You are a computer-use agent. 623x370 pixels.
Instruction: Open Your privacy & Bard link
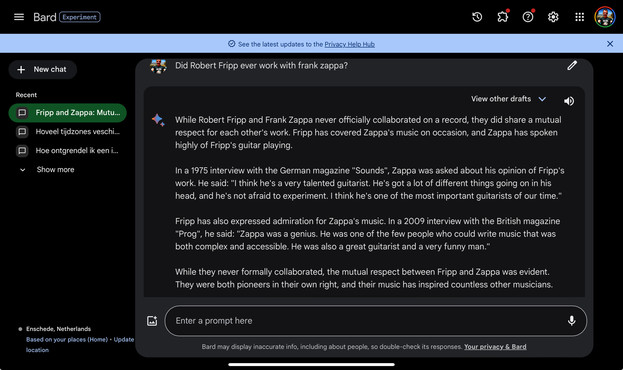click(x=495, y=347)
